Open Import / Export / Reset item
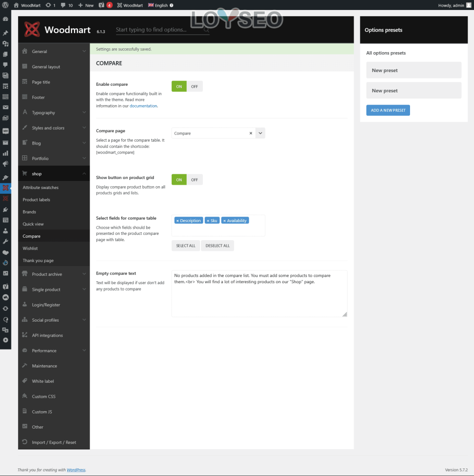The height and width of the screenshot is (476, 474). [x=54, y=442]
